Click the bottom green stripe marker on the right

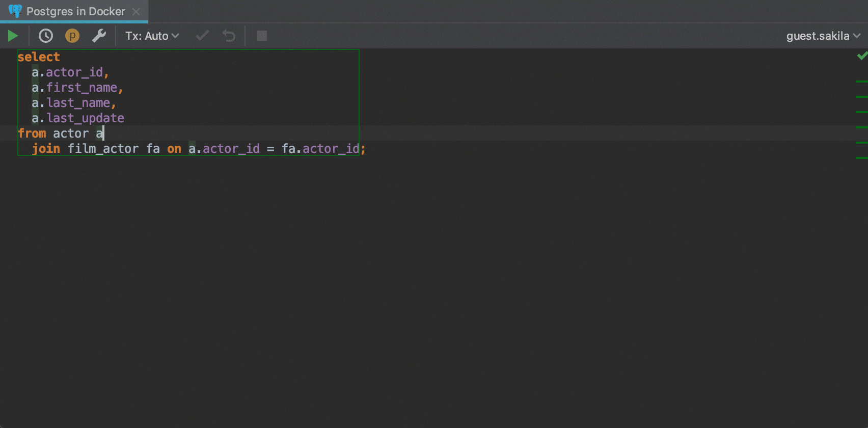pos(861,157)
